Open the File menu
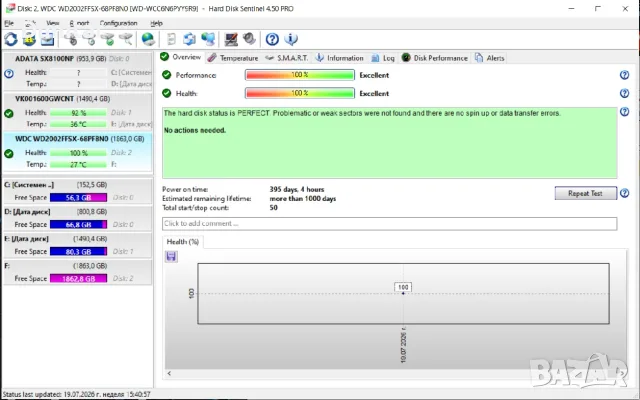Viewport: 640px width, 400px height. tap(9, 23)
